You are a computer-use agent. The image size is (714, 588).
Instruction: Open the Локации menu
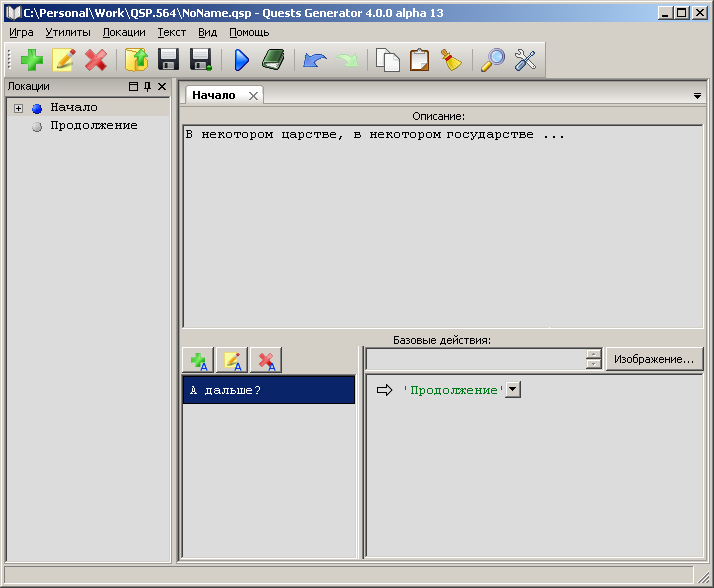[124, 32]
